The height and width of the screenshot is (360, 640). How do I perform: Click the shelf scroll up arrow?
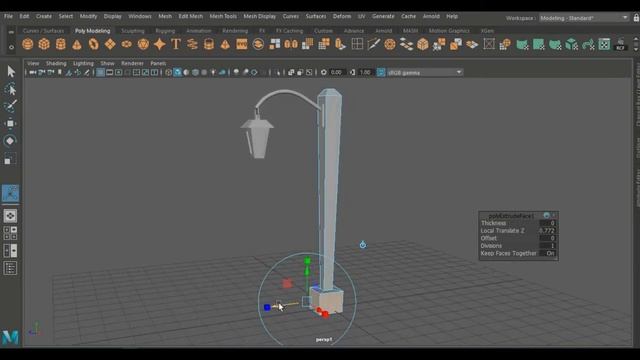coord(636,39)
